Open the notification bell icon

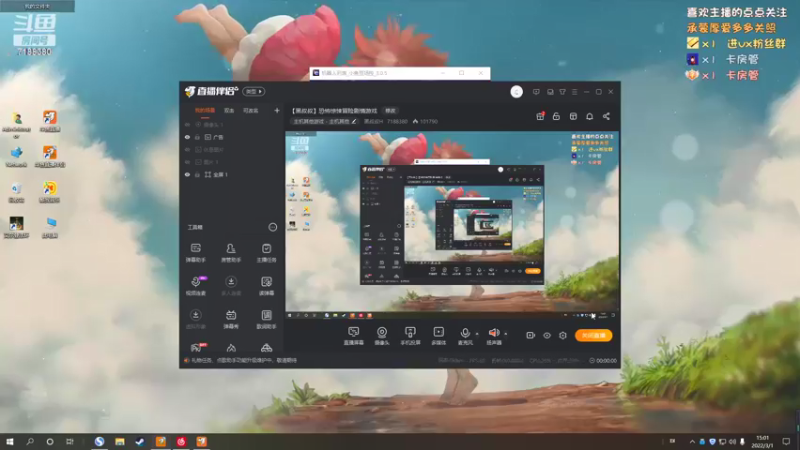point(590,116)
